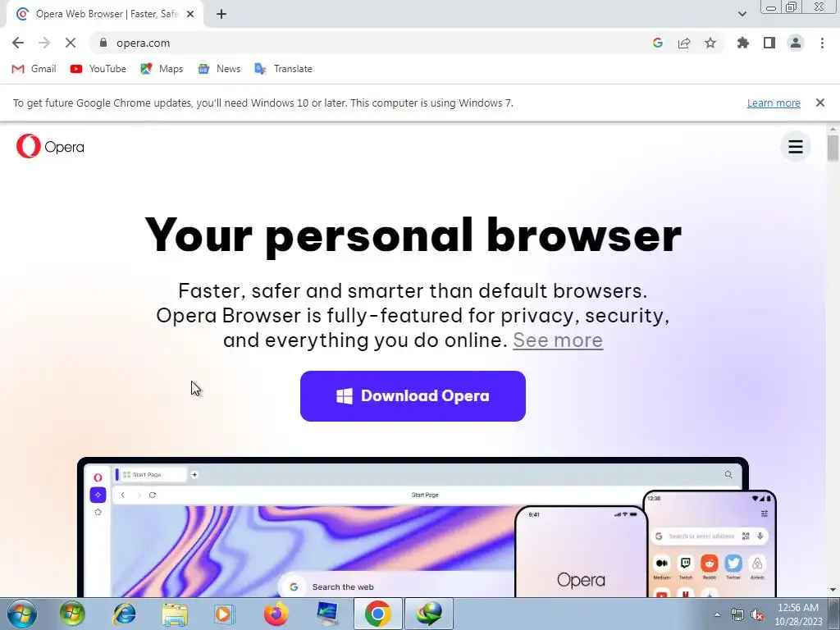
Task: Click the Share this page icon
Action: tap(684, 43)
